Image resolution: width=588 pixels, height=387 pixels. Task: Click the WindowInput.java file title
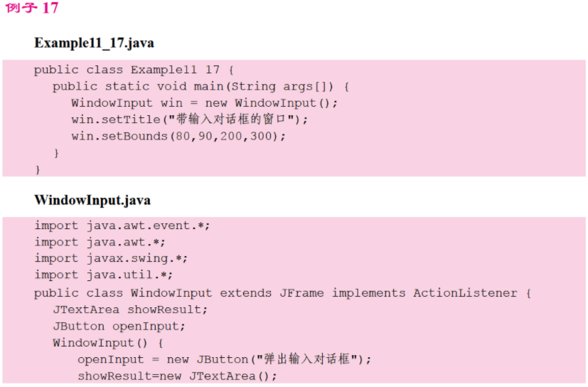point(92,200)
